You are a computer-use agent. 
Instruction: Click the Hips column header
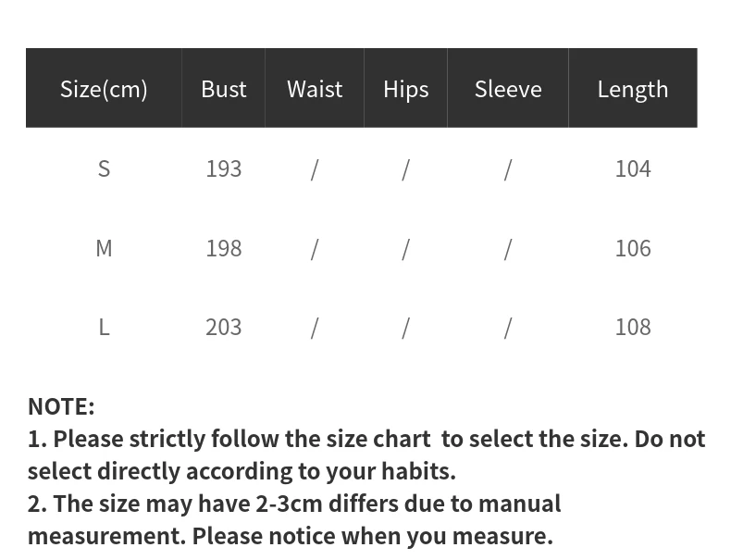coord(405,89)
